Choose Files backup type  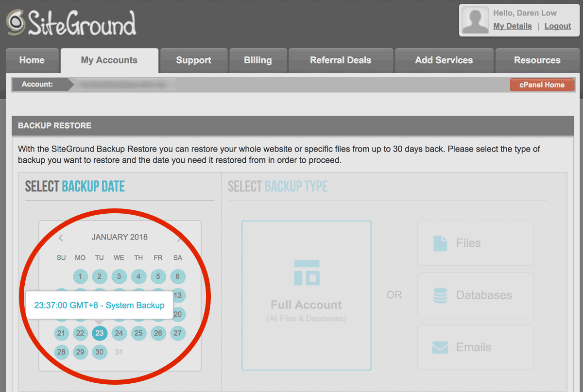(x=476, y=243)
